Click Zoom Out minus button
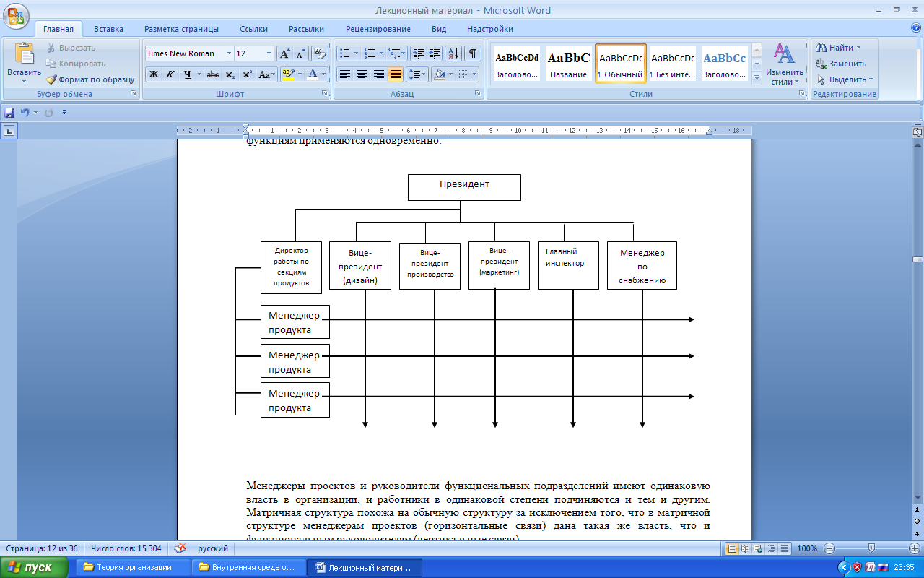The height and width of the screenshot is (578, 924). (829, 548)
